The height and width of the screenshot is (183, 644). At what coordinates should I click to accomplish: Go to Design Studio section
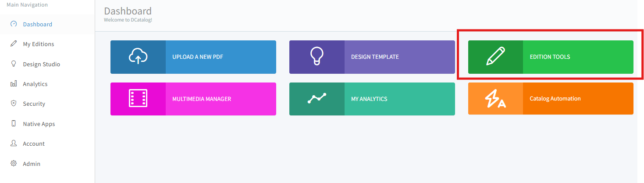coord(41,64)
